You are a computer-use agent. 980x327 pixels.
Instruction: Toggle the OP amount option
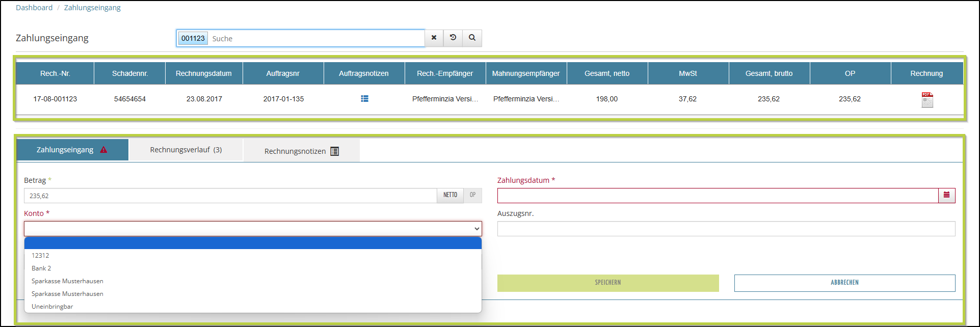point(473,195)
